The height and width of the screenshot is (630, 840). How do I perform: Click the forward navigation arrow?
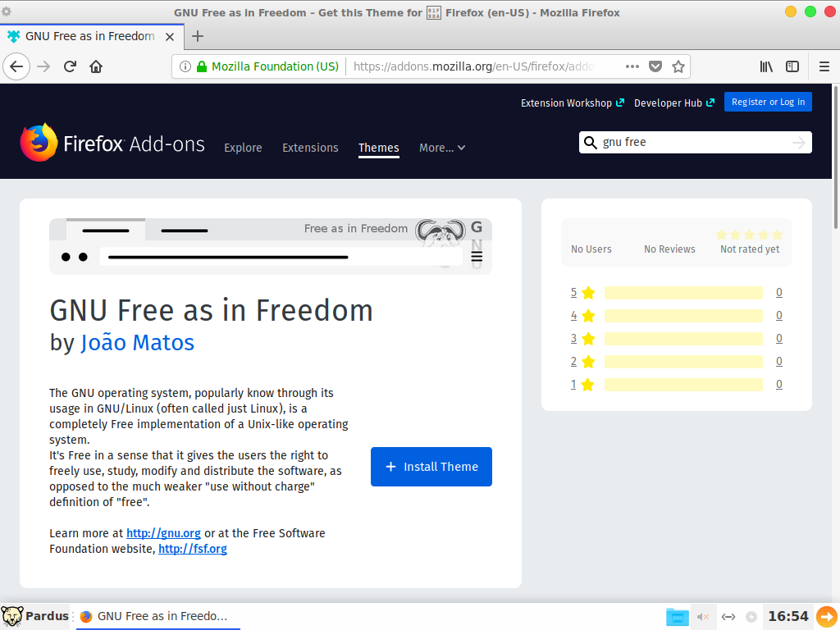coord(43,66)
